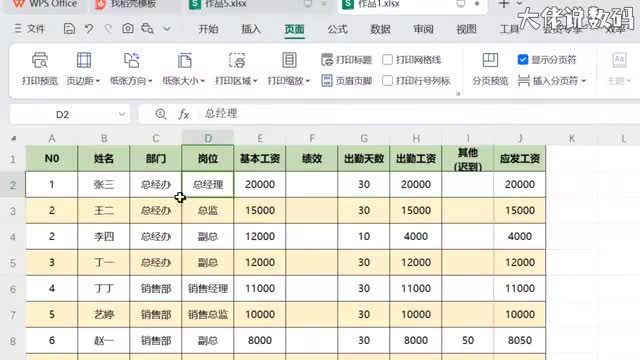The height and width of the screenshot is (360, 640).
Task: Open the 文件 menu
Action: [29, 29]
